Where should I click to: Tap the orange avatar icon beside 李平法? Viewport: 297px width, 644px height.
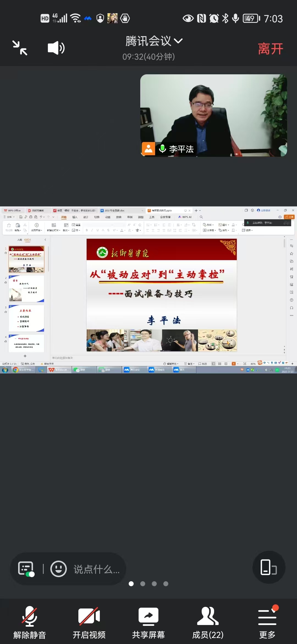(148, 149)
